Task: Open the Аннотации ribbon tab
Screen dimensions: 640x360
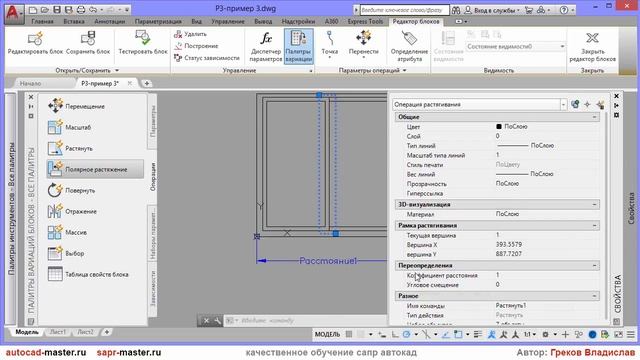Action: (109, 21)
